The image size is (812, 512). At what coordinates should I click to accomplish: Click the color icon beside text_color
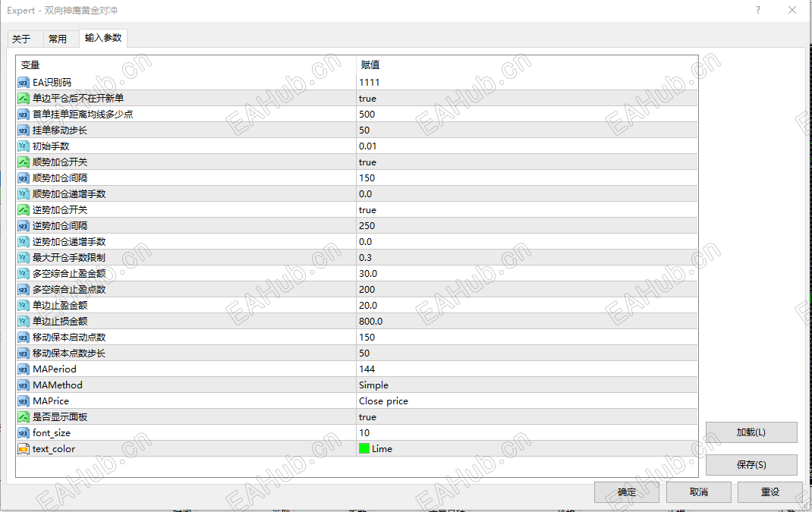tap(23, 448)
